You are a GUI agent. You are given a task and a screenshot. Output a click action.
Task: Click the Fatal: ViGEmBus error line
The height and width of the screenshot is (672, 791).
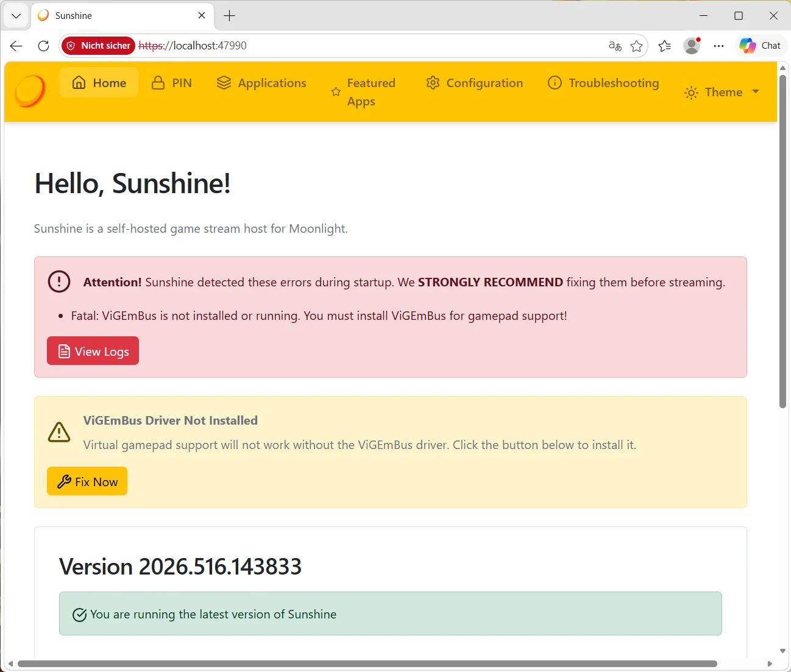319,316
